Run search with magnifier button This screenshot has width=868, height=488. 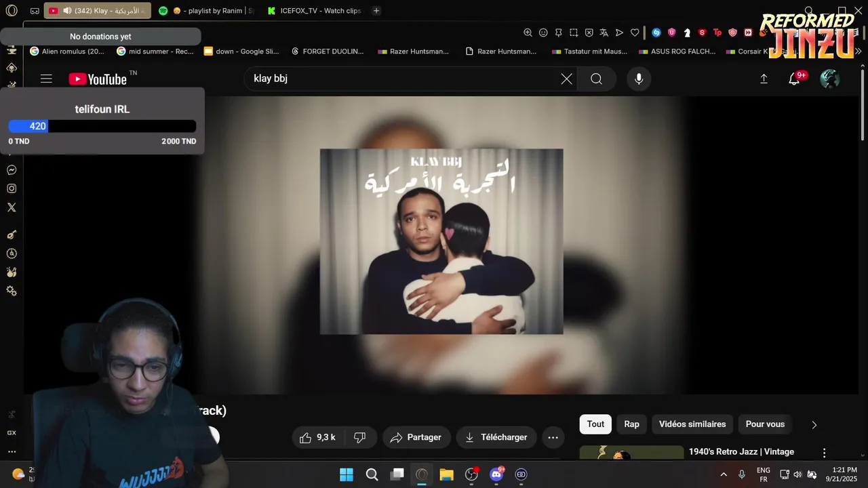(x=596, y=79)
